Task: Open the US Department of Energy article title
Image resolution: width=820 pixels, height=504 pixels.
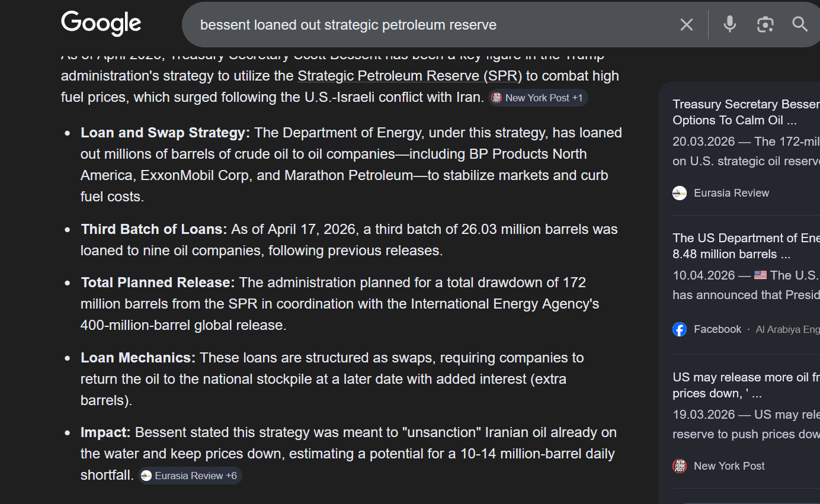Action: coord(747,246)
